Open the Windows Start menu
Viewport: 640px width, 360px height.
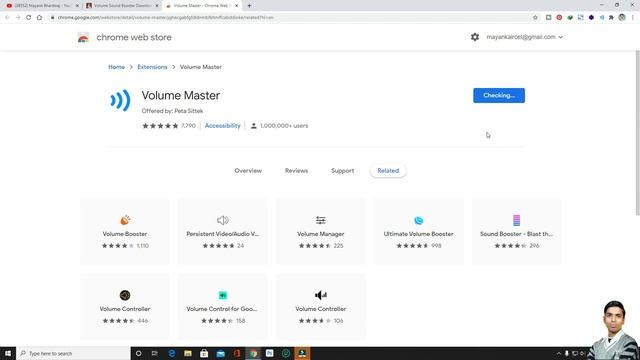coord(8,353)
